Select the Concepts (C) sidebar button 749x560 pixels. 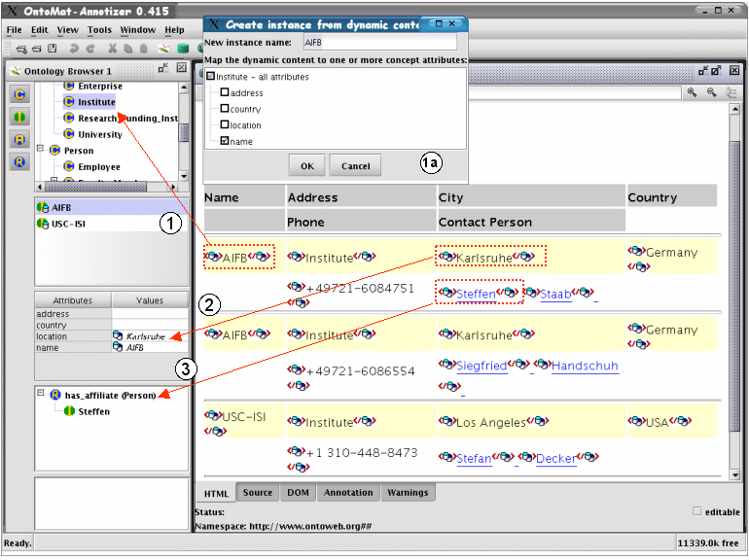(19, 94)
